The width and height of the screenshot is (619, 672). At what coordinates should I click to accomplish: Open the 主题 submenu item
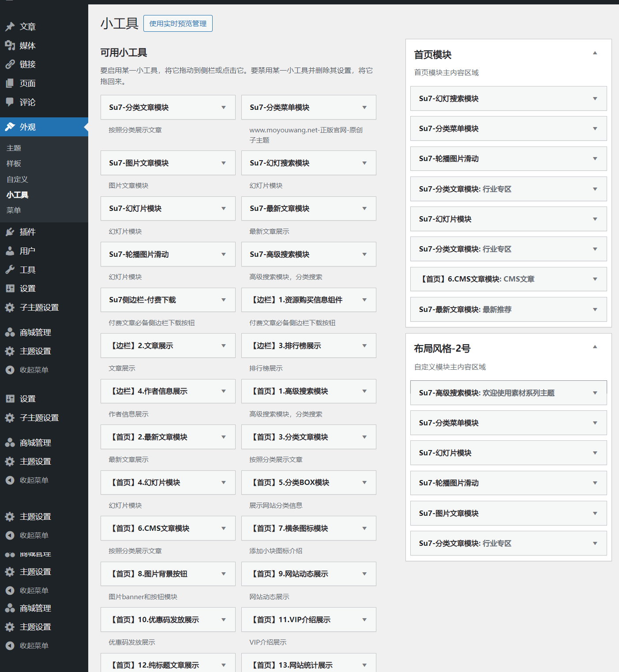14,148
